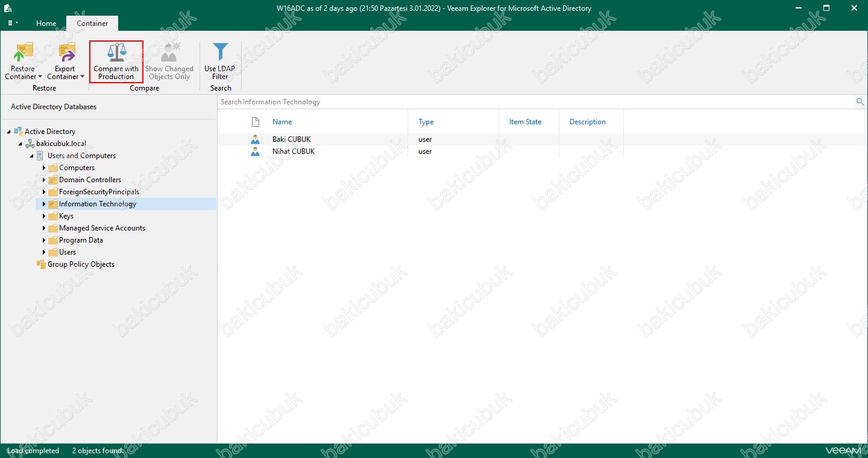The height and width of the screenshot is (458, 868).
Task: Click the '2 objects found' status text
Action: pyautogui.click(x=97, y=451)
